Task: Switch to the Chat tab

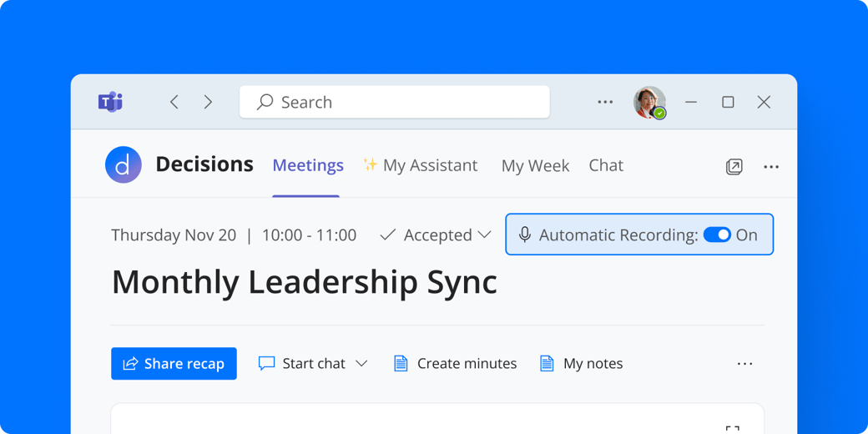Action: [x=606, y=165]
